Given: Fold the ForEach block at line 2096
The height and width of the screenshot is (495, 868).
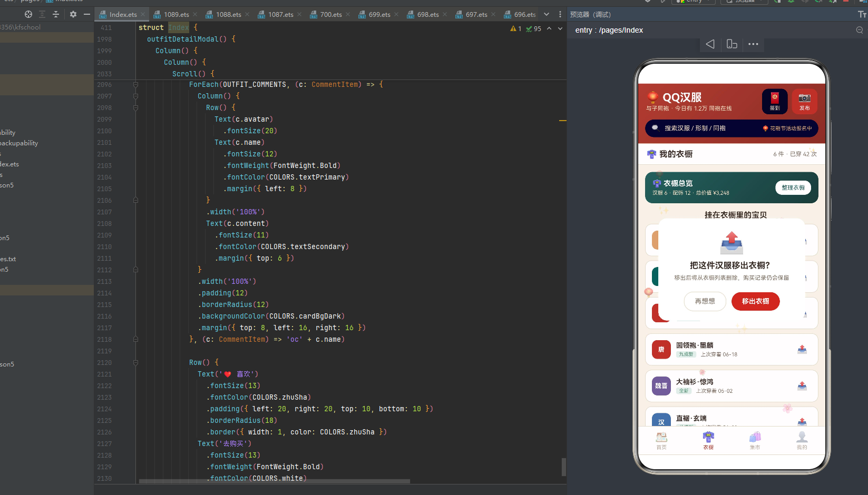Looking at the screenshot, I should tap(135, 85).
